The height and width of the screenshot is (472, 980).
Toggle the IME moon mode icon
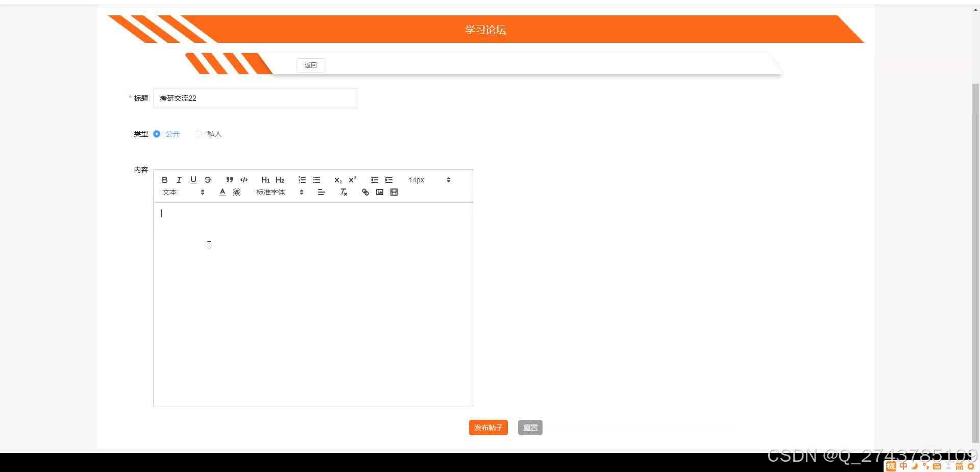point(915,466)
